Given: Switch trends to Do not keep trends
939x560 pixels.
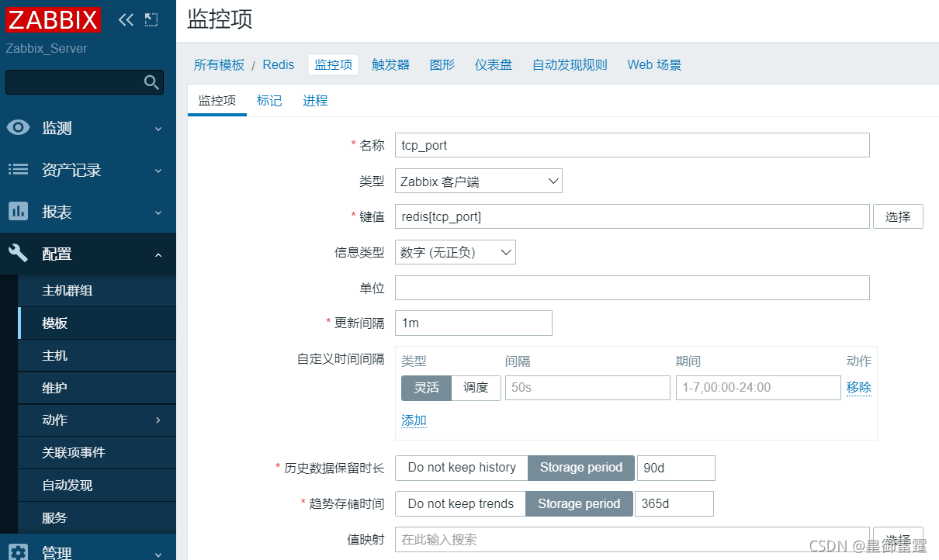Looking at the screenshot, I should [x=459, y=503].
